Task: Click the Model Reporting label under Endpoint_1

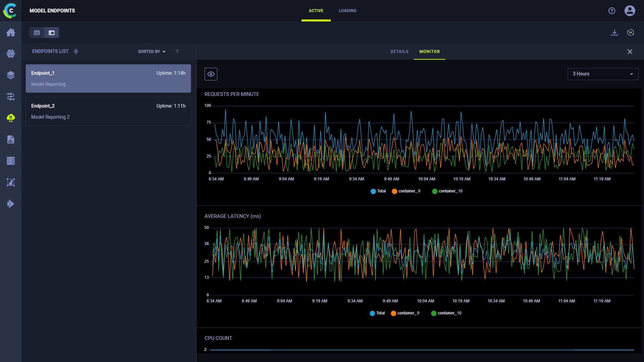Action: tap(49, 84)
